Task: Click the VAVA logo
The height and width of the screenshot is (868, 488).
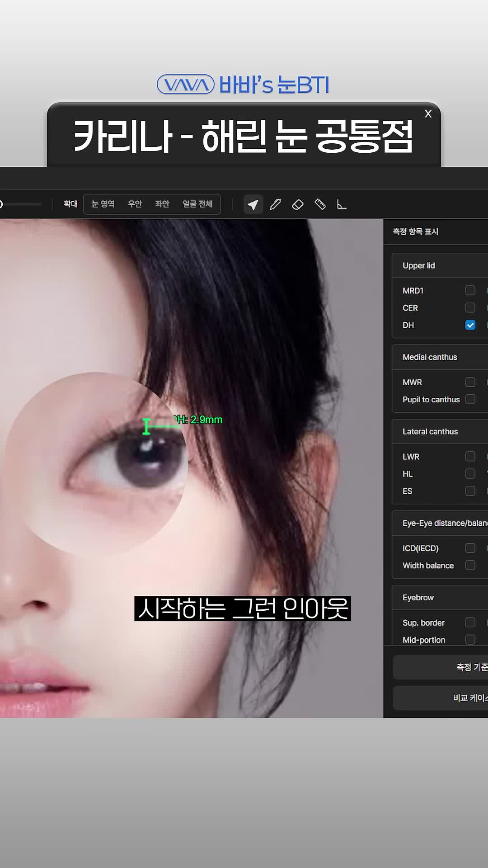Action: click(x=185, y=85)
